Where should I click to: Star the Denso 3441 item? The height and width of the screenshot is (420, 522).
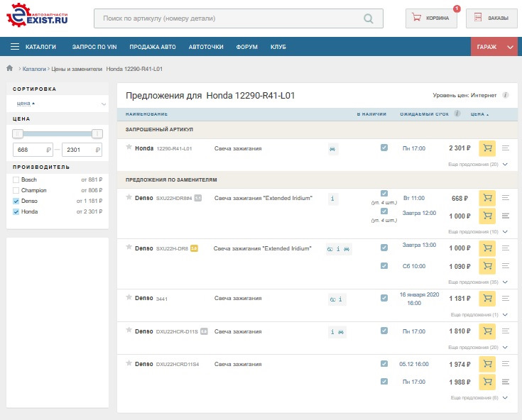129,297
